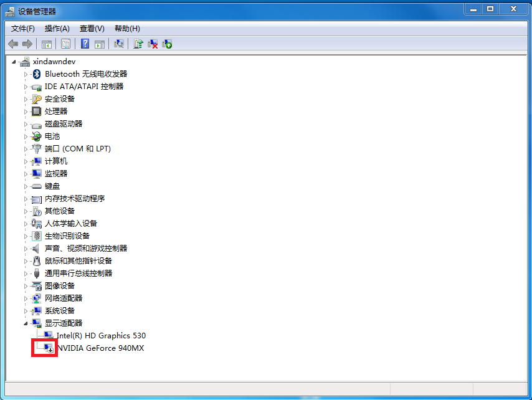Screen dimensions: 532x400
Task: Open the 操作(A) menu
Action: [x=57, y=29]
